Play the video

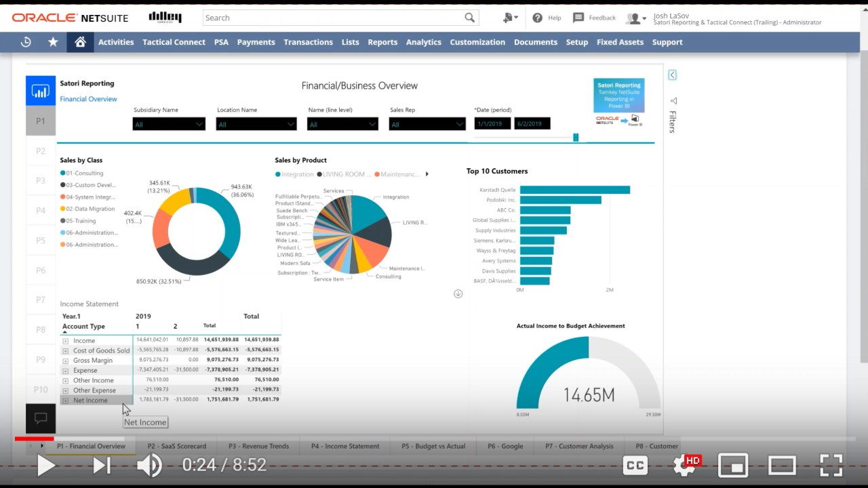(45, 465)
